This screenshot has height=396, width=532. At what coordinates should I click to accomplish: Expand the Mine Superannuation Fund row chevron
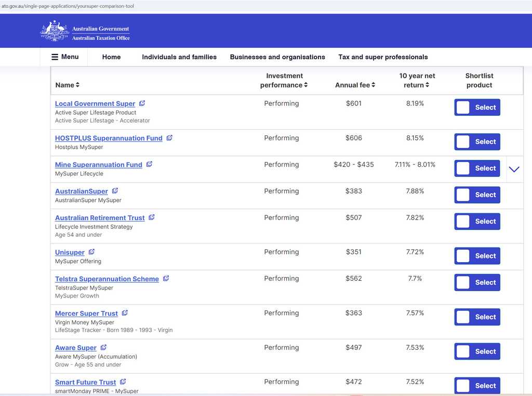514,169
